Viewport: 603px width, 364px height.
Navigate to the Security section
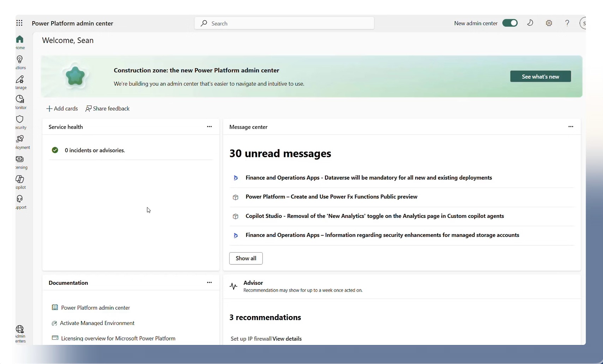point(20,122)
